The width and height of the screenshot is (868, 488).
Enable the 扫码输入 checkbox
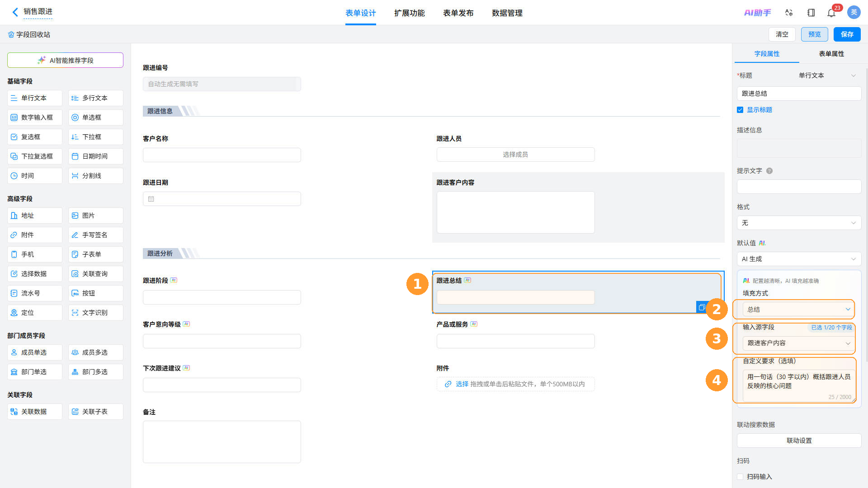click(x=740, y=477)
